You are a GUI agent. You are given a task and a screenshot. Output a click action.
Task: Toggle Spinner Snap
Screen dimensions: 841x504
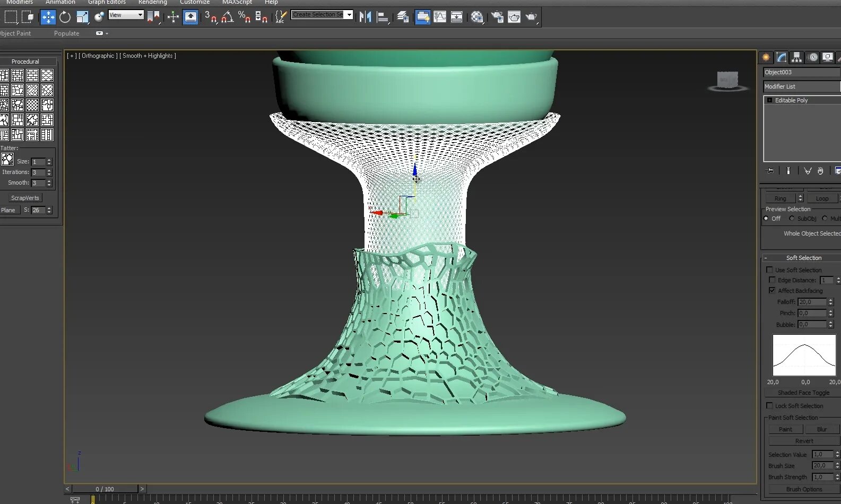[262, 17]
